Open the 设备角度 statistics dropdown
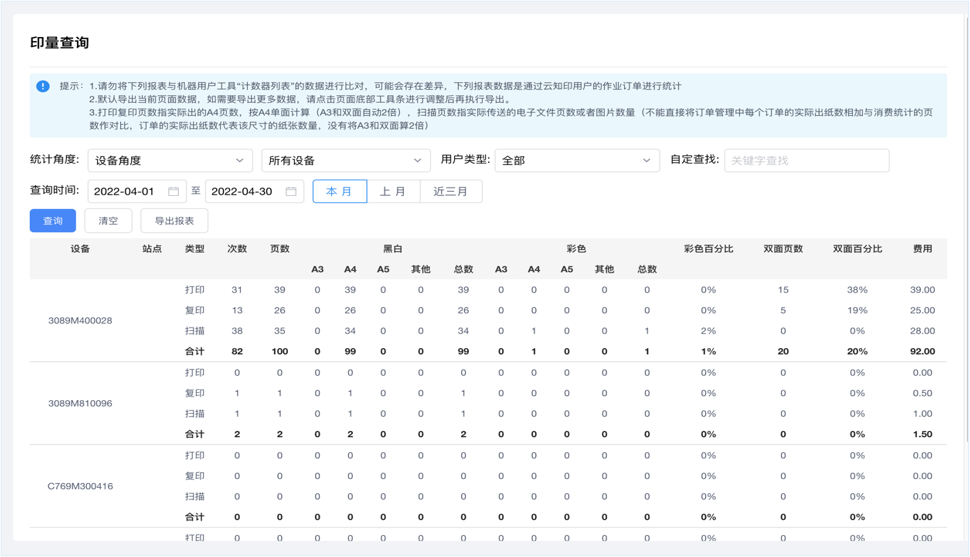This screenshot has width=970, height=557. click(169, 160)
